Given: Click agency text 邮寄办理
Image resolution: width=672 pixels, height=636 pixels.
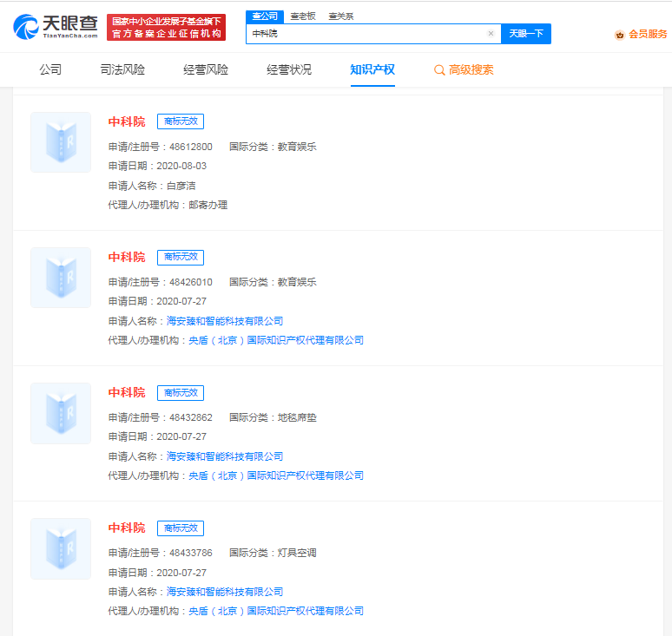Looking at the screenshot, I should pos(208,205).
